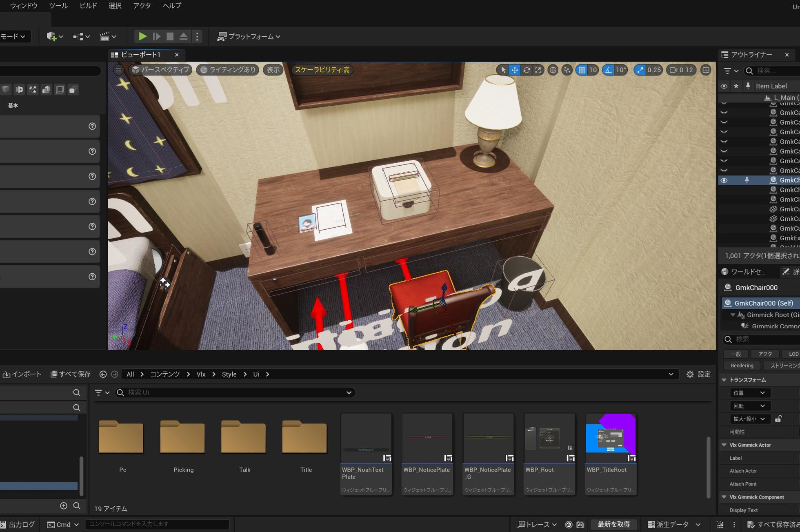Select the scale tool icon
This screenshot has height=532, width=800.
pyautogui.click(x=538, y=70)
